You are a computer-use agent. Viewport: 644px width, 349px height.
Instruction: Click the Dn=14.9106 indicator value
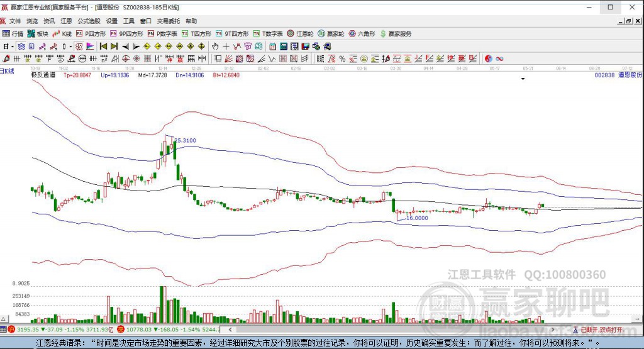coord(190,75)
